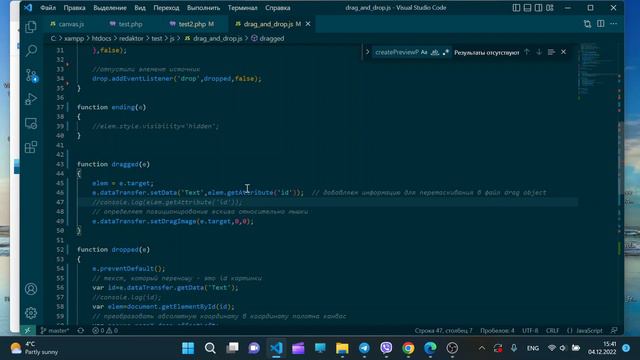Go to next find match

[x=539, y=52]
